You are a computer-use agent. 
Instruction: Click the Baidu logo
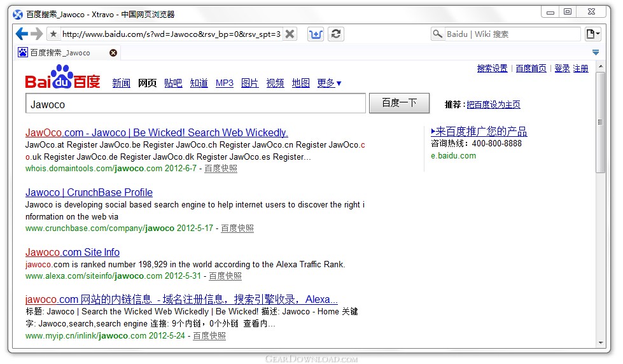pyautogui.click(x=63, y=77)
